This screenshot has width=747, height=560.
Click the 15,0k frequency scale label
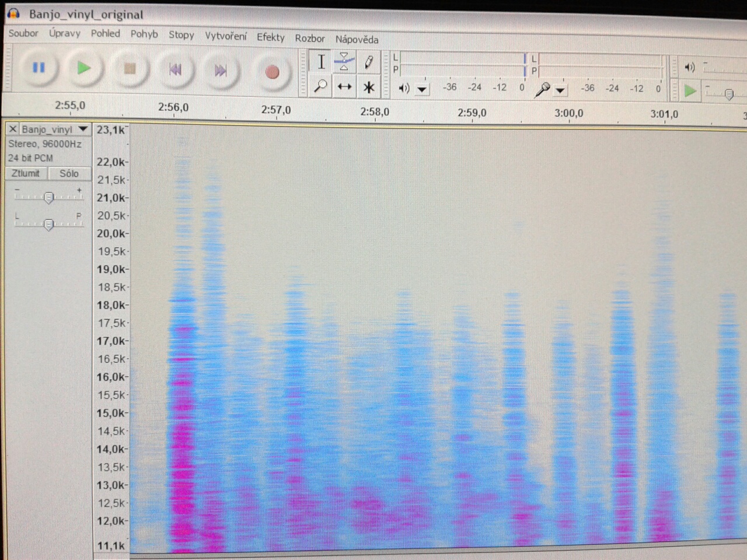(x=111, y=413)
